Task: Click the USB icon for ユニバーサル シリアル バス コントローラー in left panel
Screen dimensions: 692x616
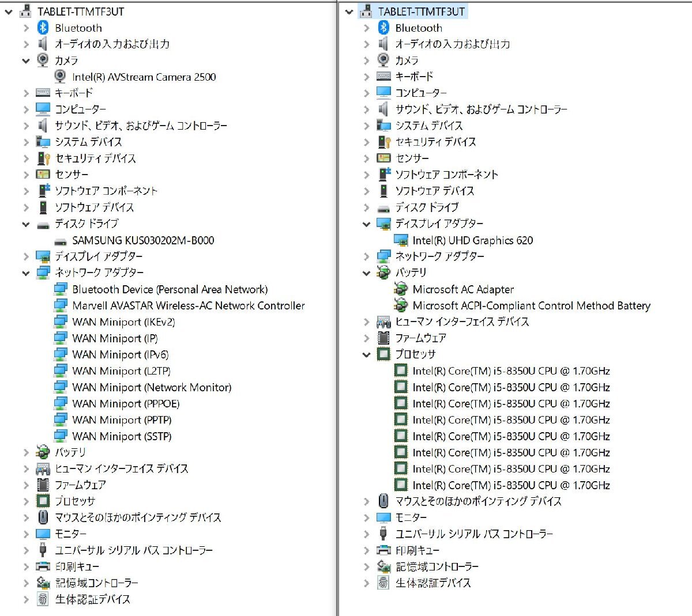Action: click(43, 550)
